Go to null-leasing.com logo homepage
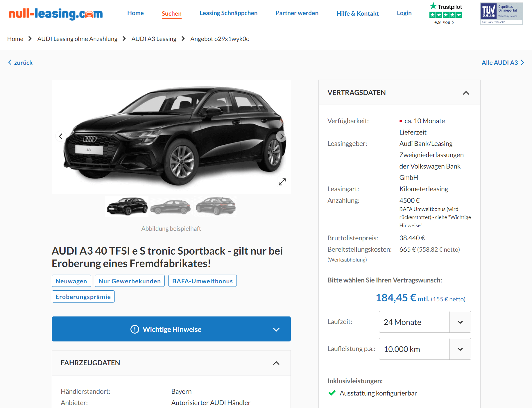The height and width of the screenshot is (408, 532). (x=56, y=14)
